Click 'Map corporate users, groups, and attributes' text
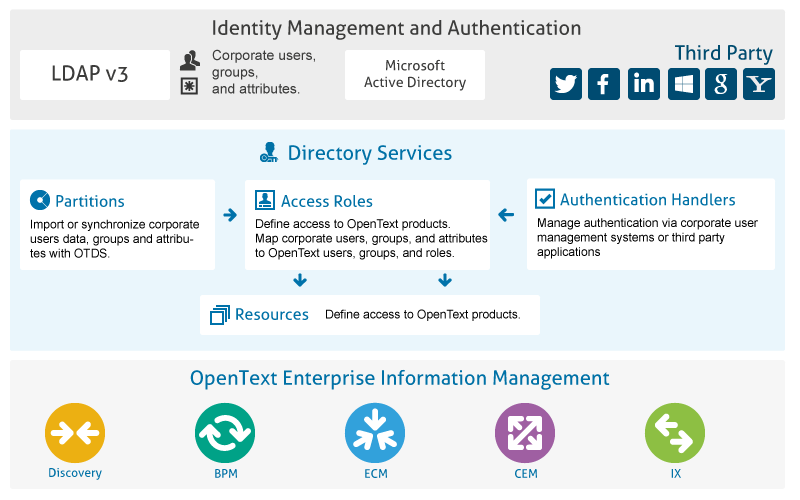 tap(371, 238)
